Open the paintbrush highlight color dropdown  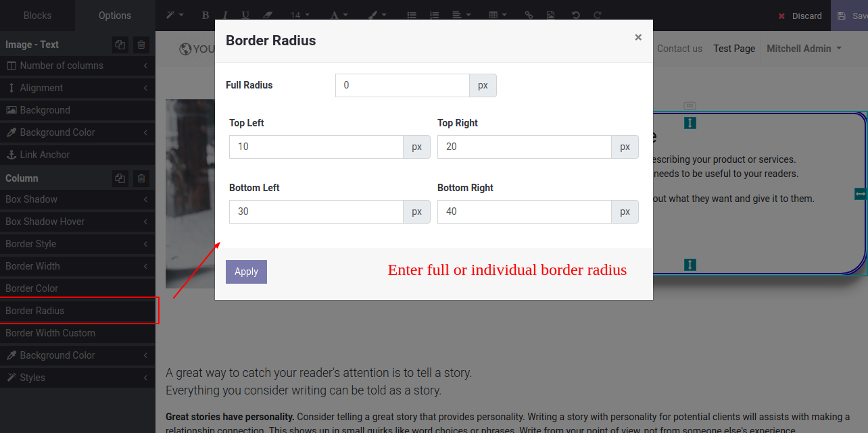pyautogui.click(x=376, y=15)
